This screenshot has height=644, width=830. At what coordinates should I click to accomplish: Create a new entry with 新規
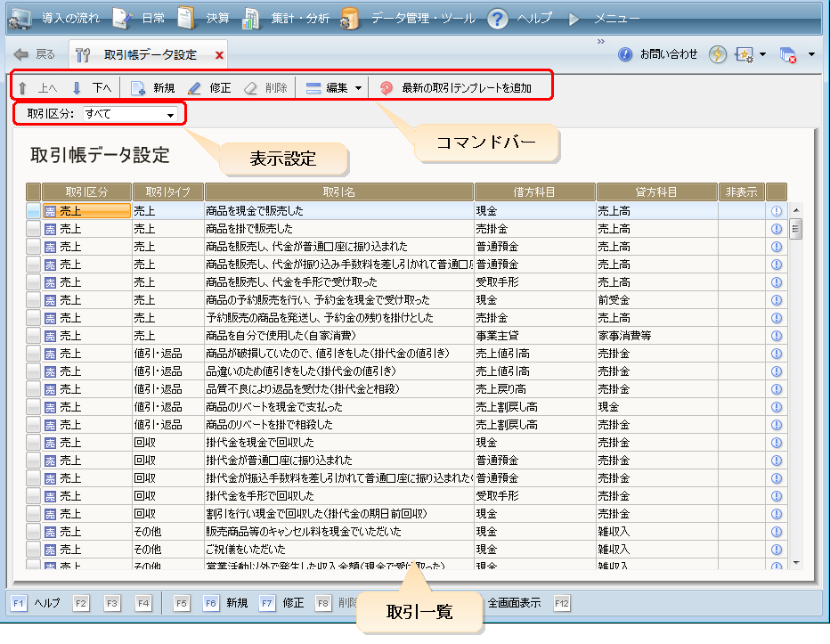coord(153,88)
